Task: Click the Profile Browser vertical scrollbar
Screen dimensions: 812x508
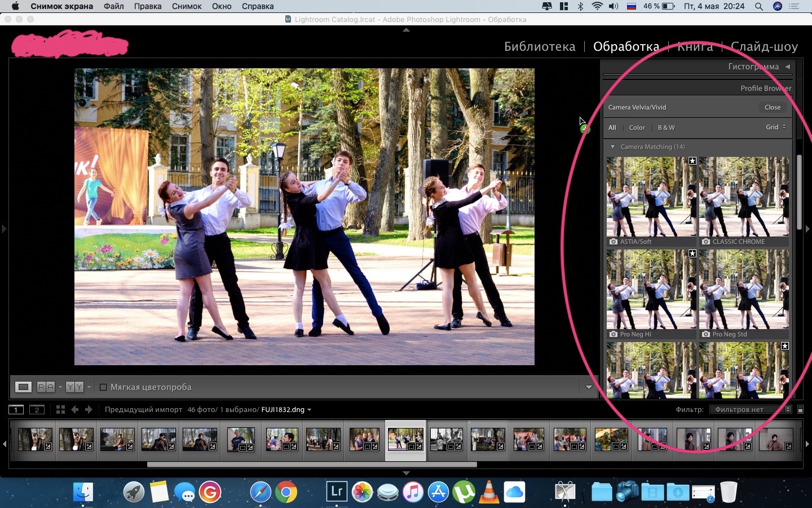Action: [x=799, y=192]
